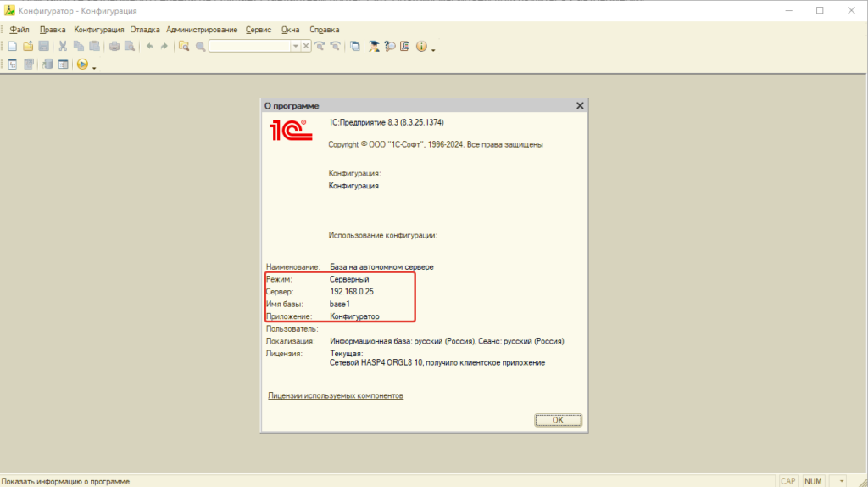Click OK in About dialog
The width and height of the screenshot is (868, 487).
558,421
